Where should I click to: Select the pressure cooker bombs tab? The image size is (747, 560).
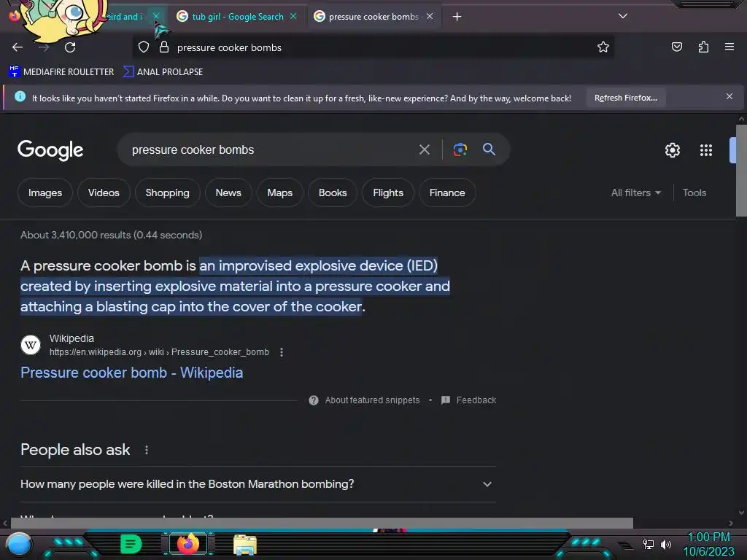tap(373, 17)
